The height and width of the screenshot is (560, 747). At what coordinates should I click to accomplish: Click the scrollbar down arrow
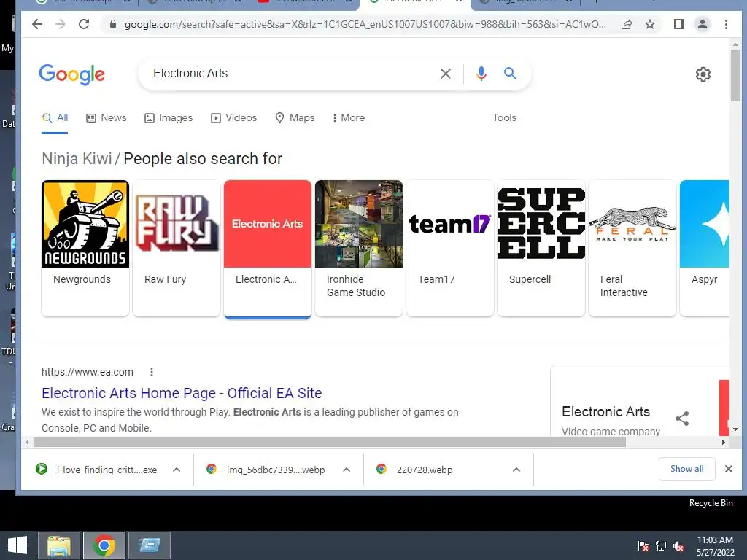[735, 429]
